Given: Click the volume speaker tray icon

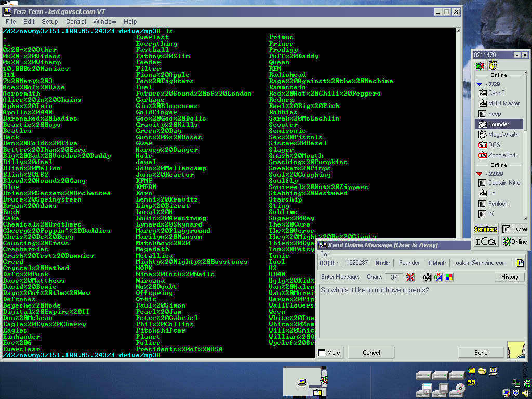Looking at the screenshot, I should pyautogui.click(x=526, y=393).
